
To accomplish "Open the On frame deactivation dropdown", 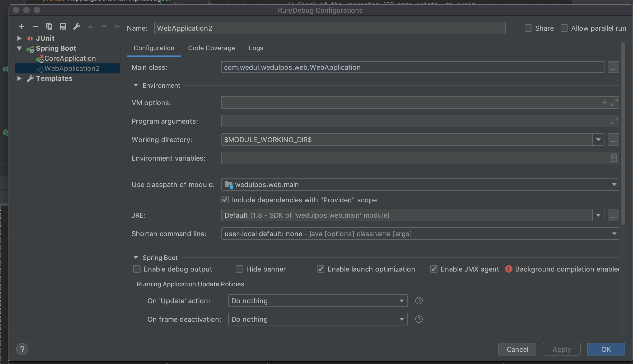I will pos(318,319).
